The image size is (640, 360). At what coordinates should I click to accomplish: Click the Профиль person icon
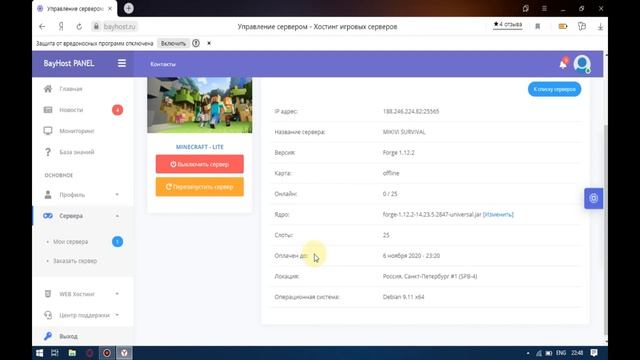[48, 195]
